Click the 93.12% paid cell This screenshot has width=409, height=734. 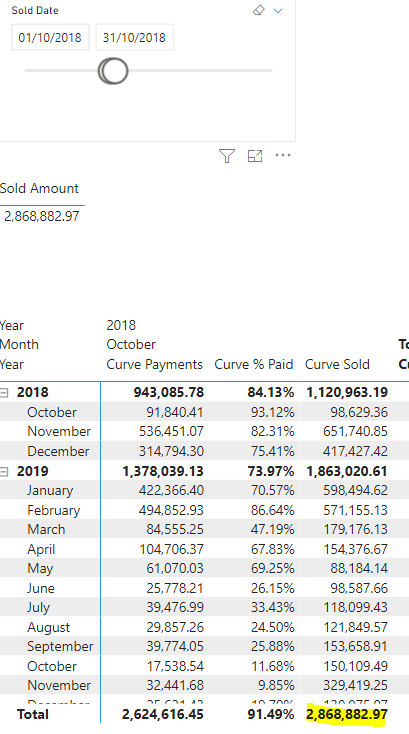pos(272,412)
